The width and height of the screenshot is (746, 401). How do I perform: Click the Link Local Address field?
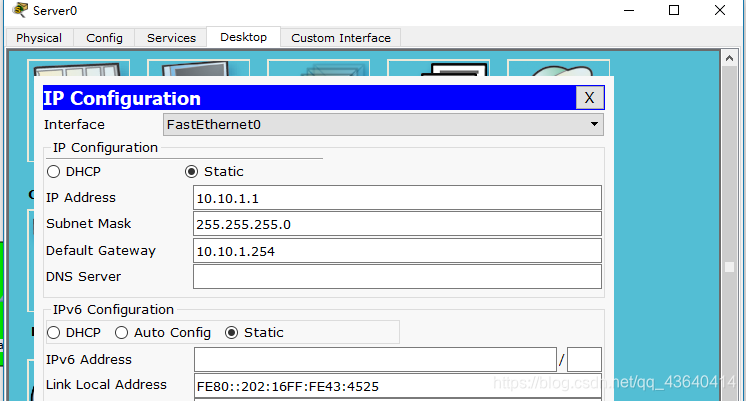[x=397, y=386]
